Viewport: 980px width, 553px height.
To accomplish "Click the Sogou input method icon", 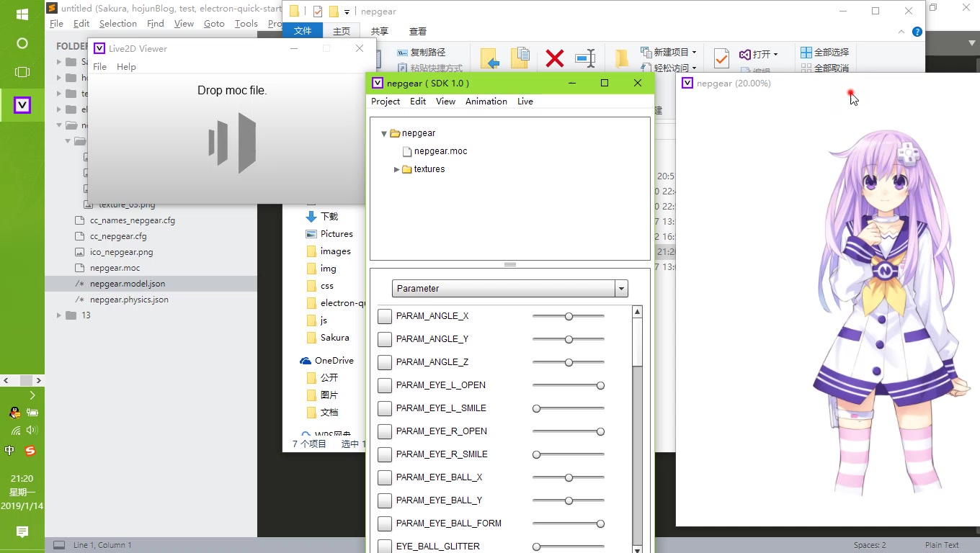I will pos(30,451).
